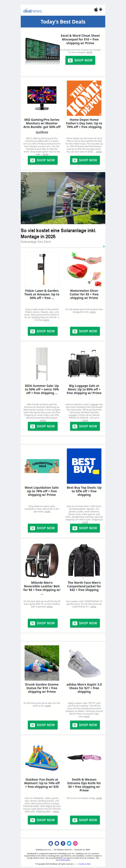The image size is (126, 868).
Task: Shop now for Home Depot Father's Day Sale
Action: pos(85,160)
